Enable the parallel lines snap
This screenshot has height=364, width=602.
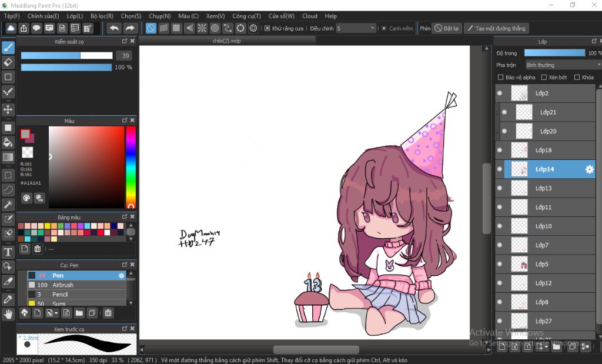pos(164,28)
